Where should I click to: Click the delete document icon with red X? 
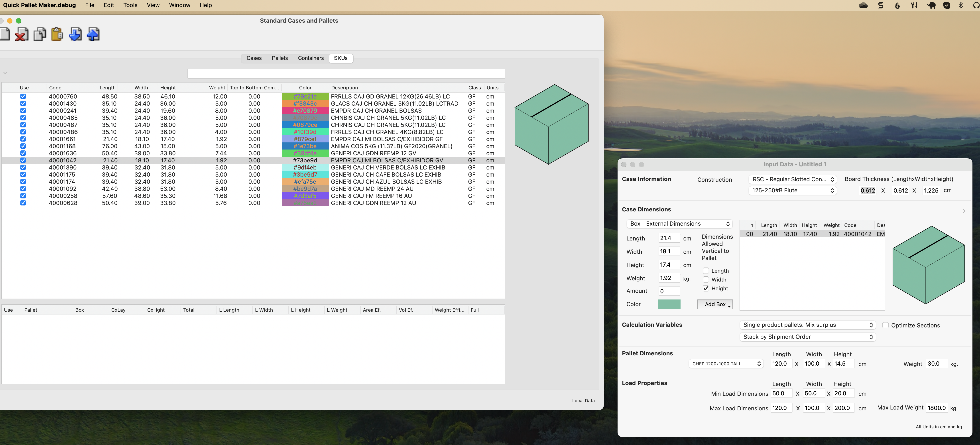coord(21,34)
